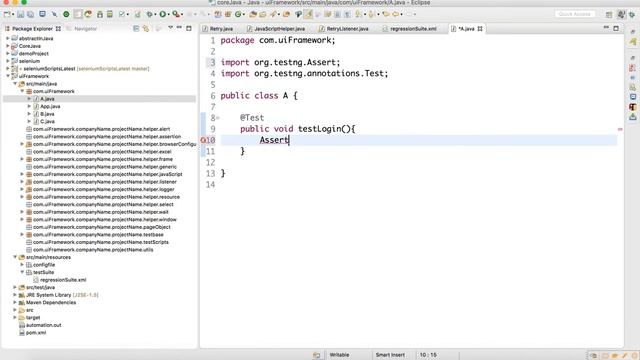Select regressionSuite.xml in the tree

click(x=63, y=280)
